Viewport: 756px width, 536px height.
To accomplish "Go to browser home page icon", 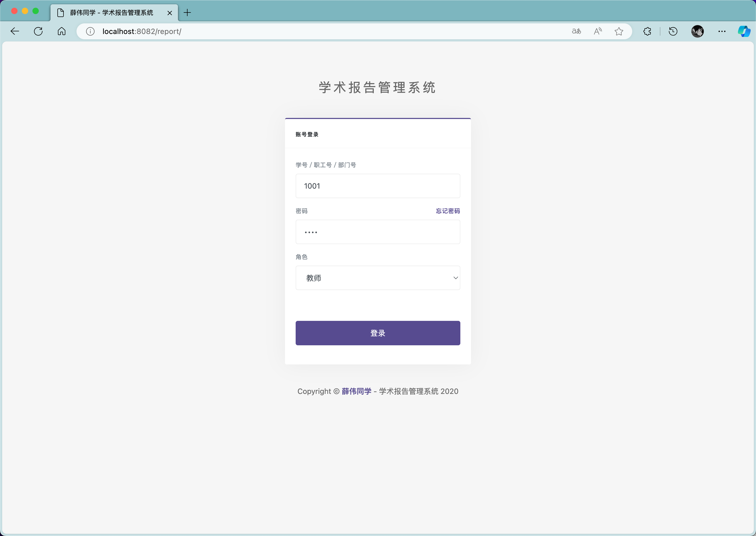I will coord(62,31).
